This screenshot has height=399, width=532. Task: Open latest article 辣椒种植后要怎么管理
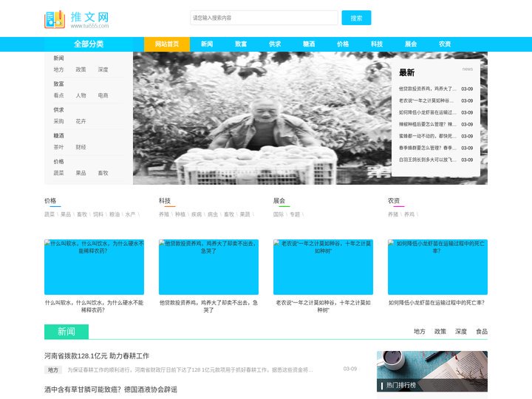428,124
